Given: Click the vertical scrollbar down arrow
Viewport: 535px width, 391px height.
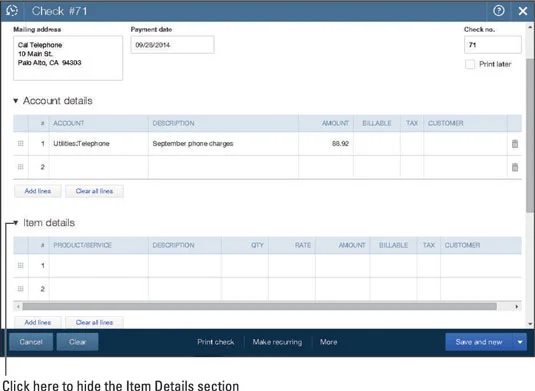Looking at the screenshot, I should coord(530,324).
